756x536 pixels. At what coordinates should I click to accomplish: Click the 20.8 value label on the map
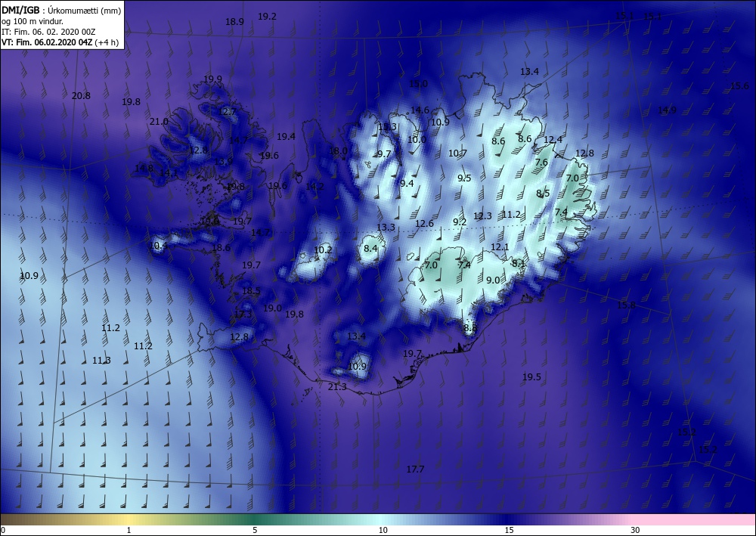tap(81, 95)
